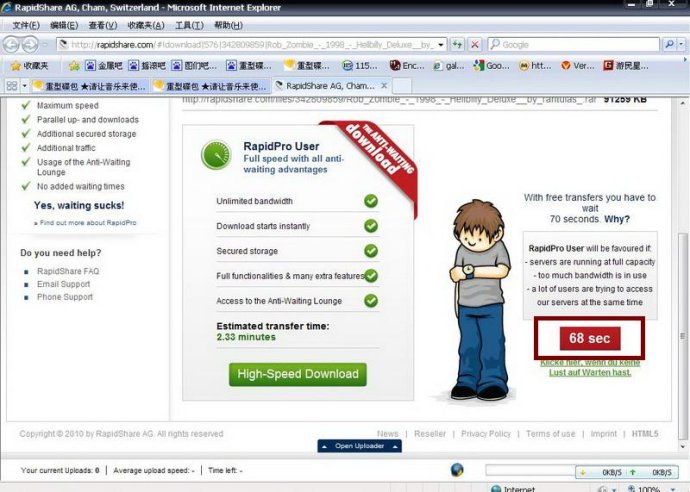Open the Terms of use footer link
This screenshot has width=690, height=492.
tap(551, 434)
